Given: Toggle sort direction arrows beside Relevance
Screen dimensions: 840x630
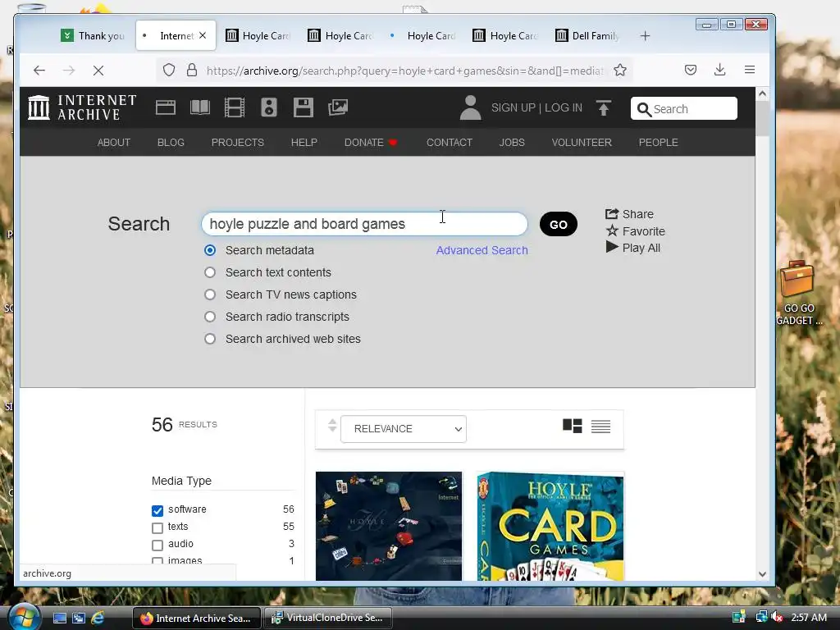Looking at the screenshot, I should coord(332,426).
